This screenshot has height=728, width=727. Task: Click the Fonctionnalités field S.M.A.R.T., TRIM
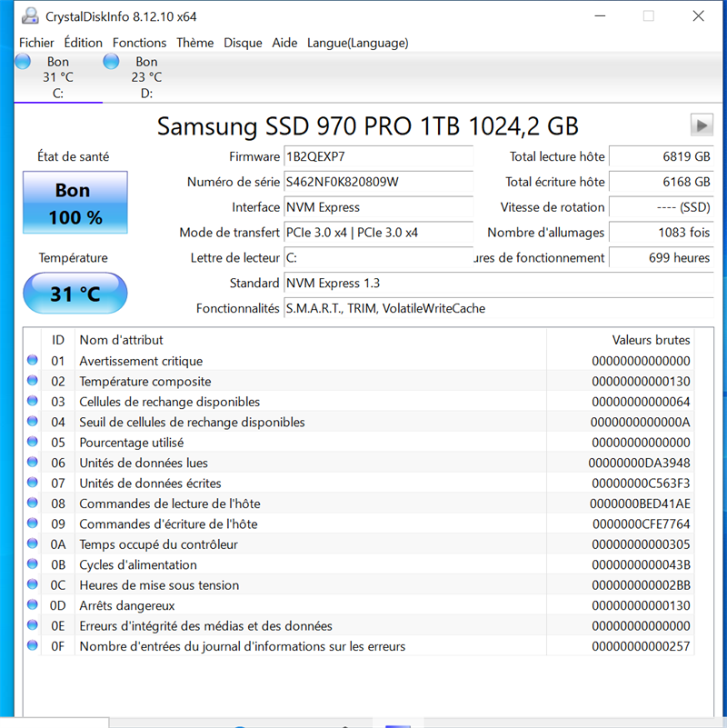[499, 308]
